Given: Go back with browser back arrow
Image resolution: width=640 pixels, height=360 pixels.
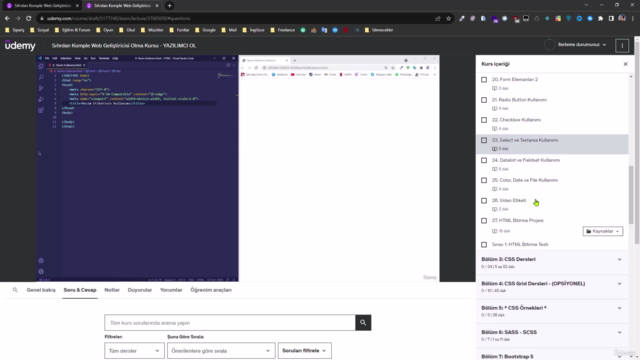Looking at the screenshot, I should pos(7,18).
